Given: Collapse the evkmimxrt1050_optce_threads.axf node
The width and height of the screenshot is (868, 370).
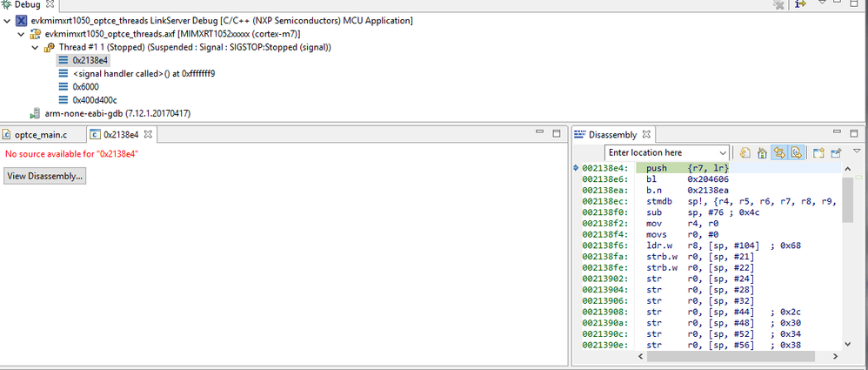Looking at the screenshot, I should [x=21, y=34].
